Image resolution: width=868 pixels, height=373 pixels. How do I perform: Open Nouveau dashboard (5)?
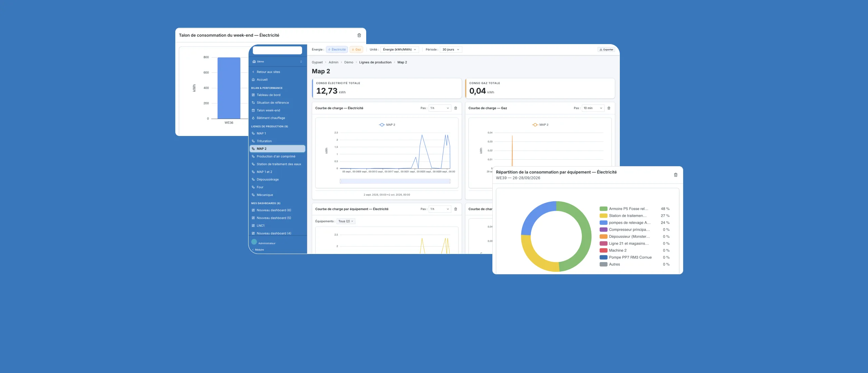tap(277, 218)
